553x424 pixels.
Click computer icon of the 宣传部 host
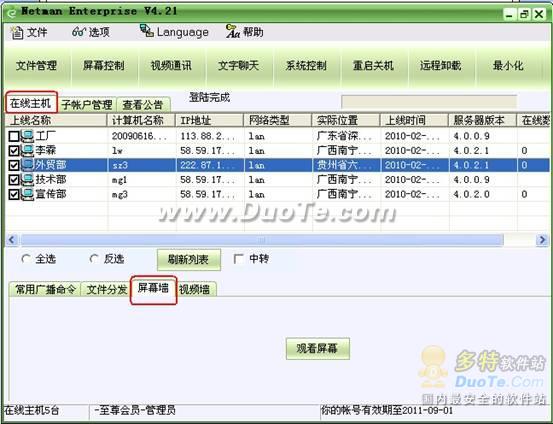28,194
